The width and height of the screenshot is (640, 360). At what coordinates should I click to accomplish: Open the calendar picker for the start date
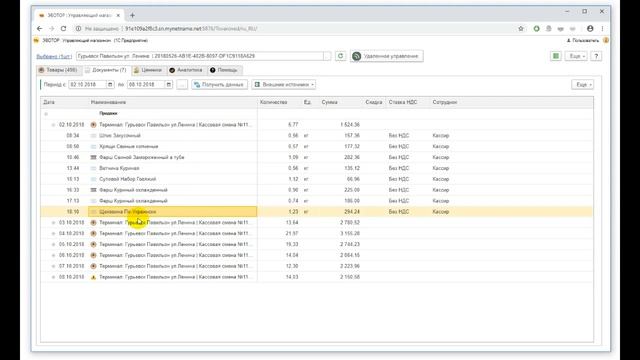(110, 84)
